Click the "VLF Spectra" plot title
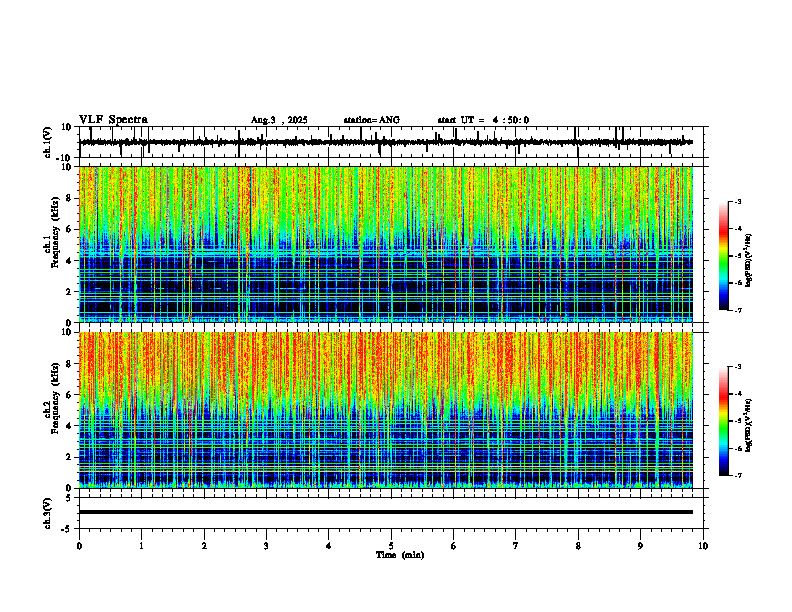This screenshot has height=612, width=792. point(113,120)
